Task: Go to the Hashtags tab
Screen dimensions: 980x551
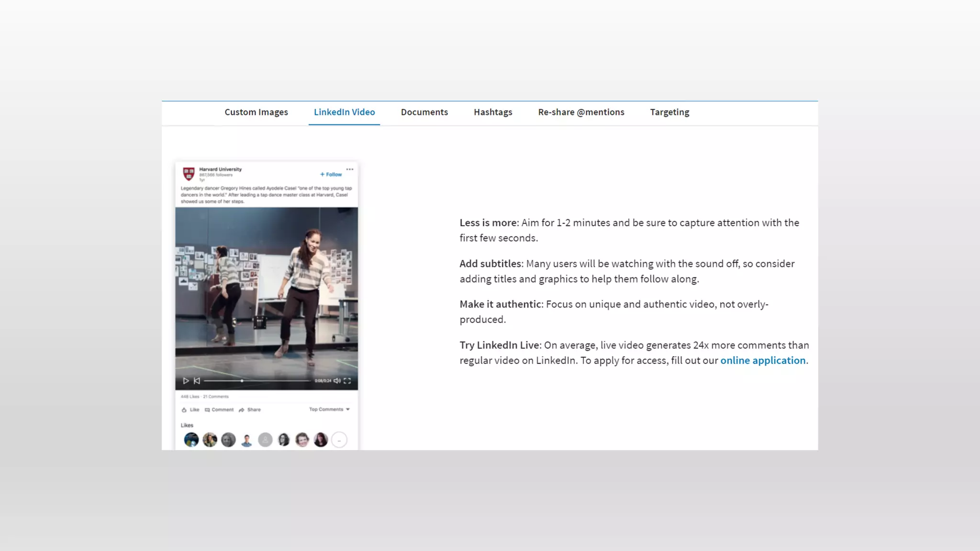Action: 493,112
